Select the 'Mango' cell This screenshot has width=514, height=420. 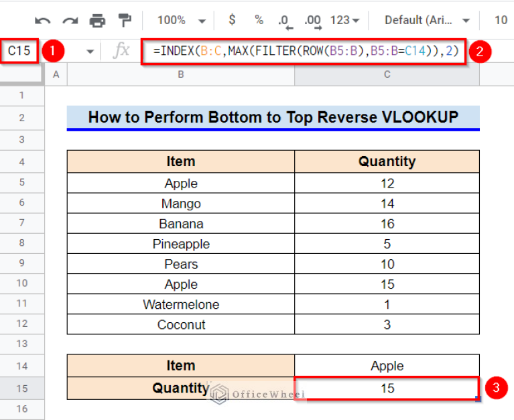[x=181, y=204]
